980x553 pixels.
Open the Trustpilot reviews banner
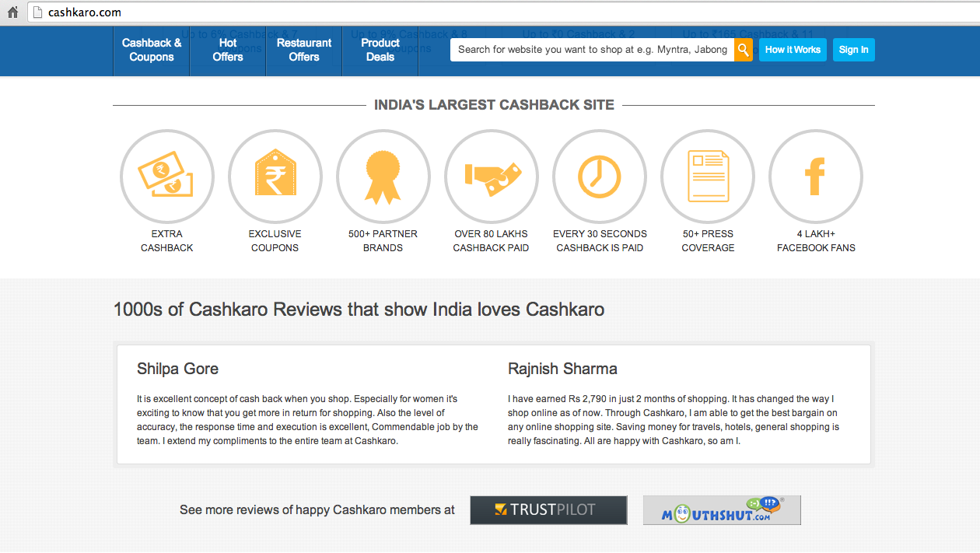click(548, 510)
